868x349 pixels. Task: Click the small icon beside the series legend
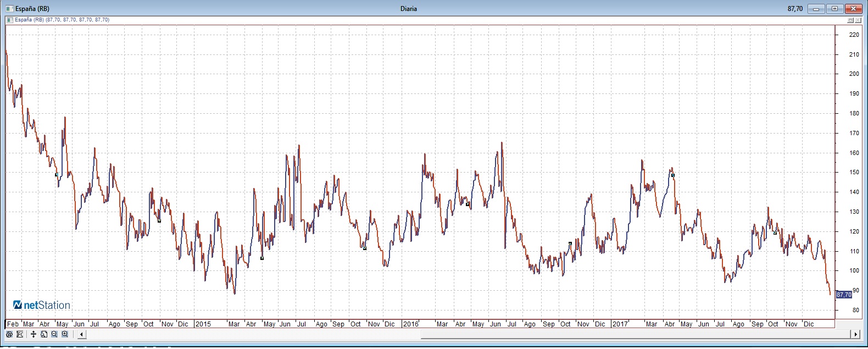point(9,20)
